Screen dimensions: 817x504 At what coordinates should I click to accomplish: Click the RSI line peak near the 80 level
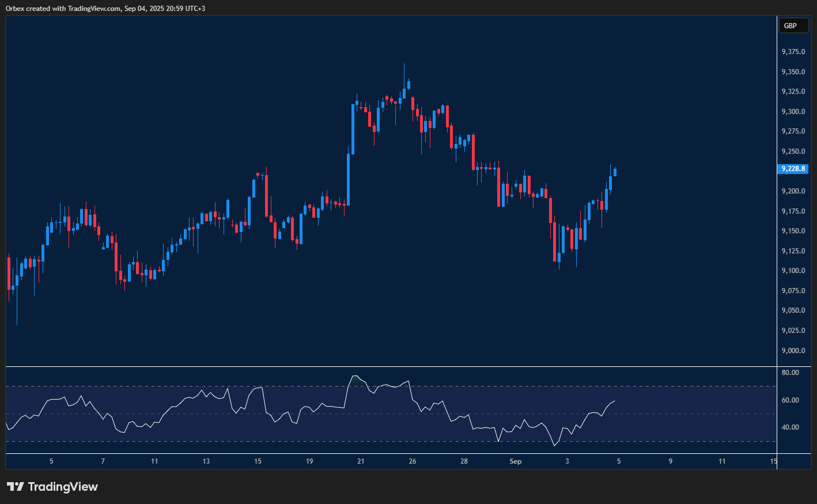click(x=355, y=376)
